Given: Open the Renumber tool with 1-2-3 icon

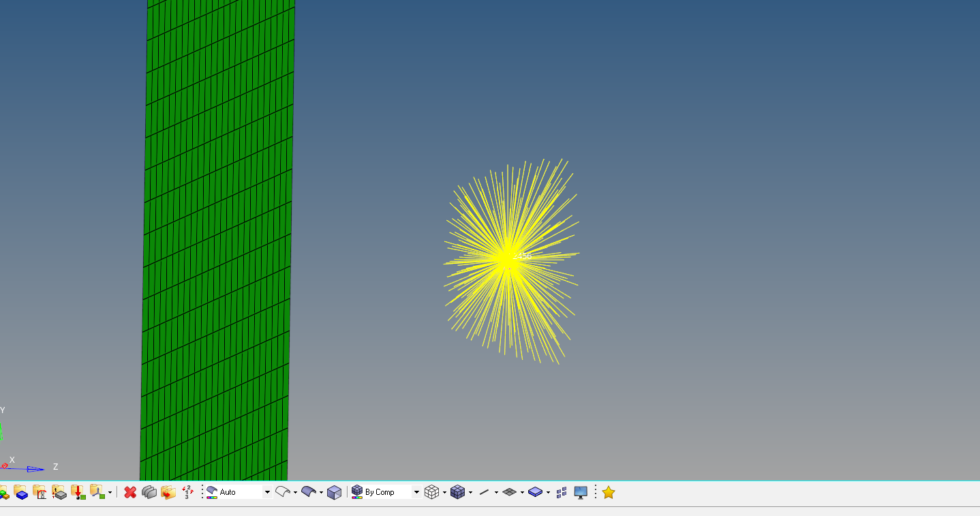Looking at the screenshot, I should 188,492.
